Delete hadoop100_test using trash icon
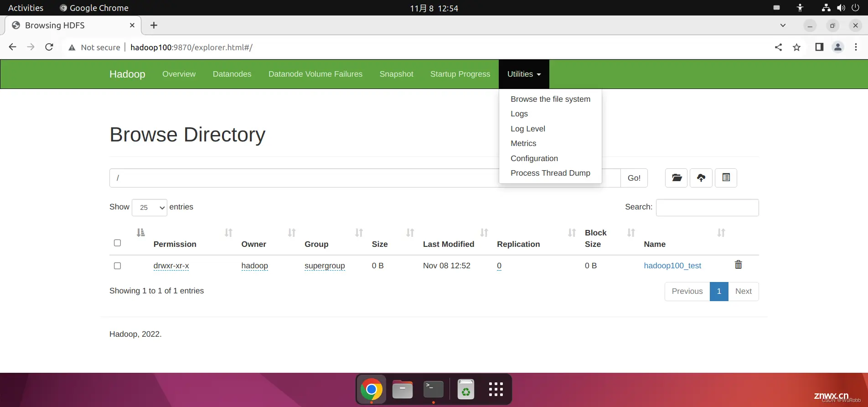 [x=739, y=265]
